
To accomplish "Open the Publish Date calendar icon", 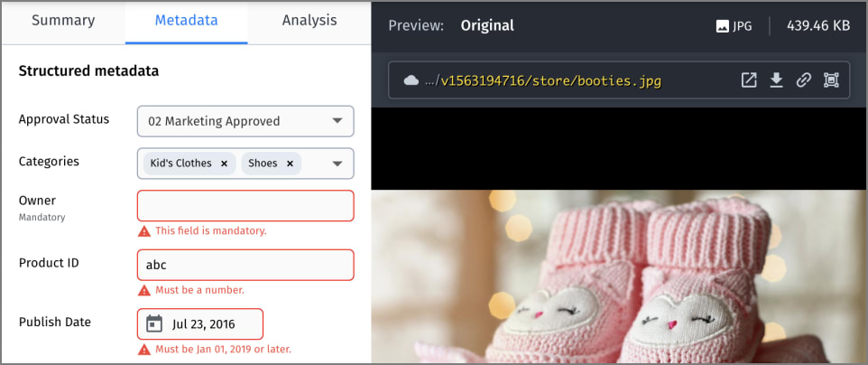I will pyautogui.click(x=154, y=324).
